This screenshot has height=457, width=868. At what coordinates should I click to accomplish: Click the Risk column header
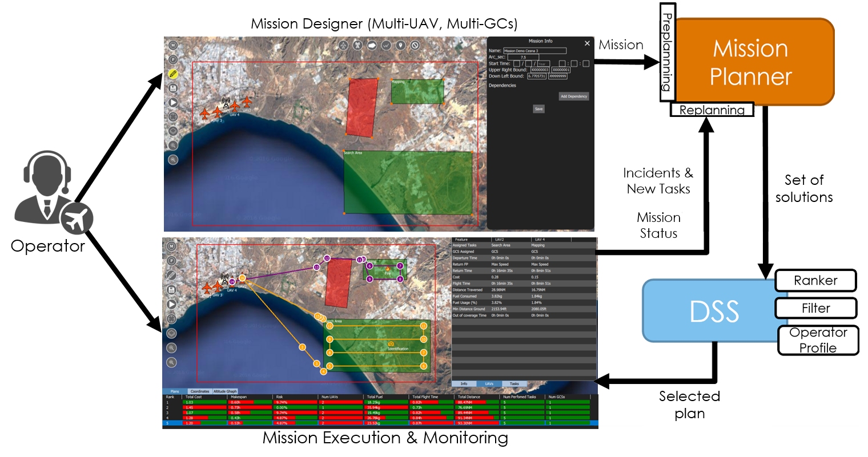pyautogui.click(x=296, y=397)
